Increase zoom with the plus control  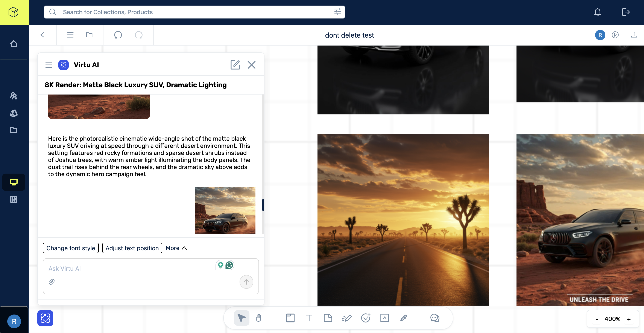coord(629,319)
